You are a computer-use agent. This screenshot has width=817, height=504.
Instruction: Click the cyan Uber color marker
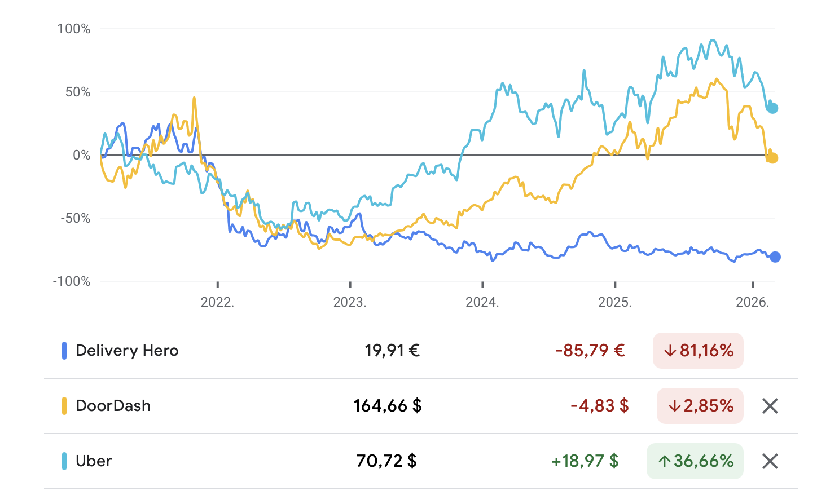click(x=64, y=461)
